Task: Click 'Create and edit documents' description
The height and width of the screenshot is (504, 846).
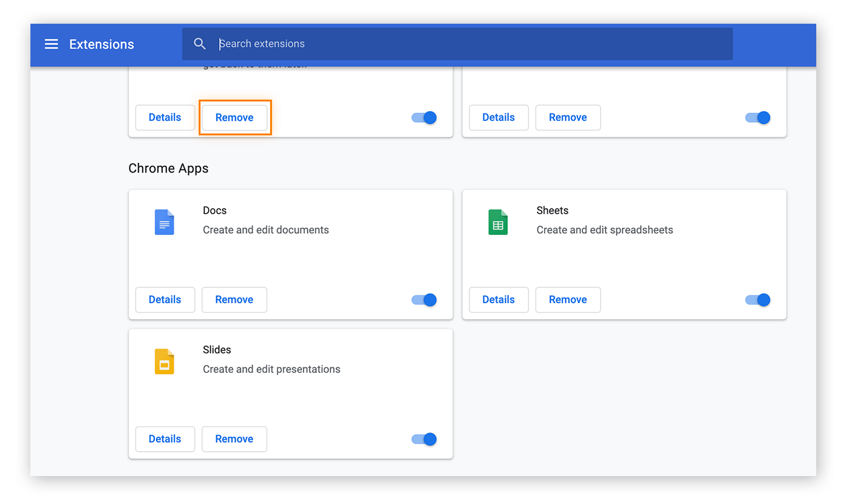Action: (266, 230)
